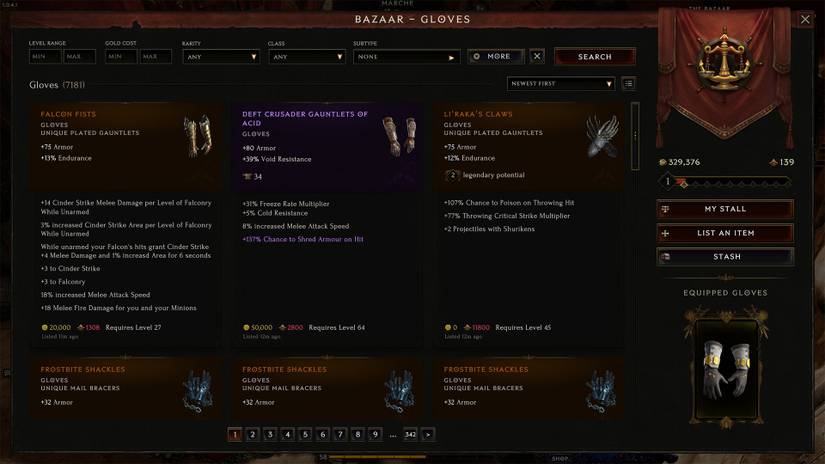Click the Deft Crusader Gauntlets item icon
Image resolution: width=825 pixels, height=464 pixels.
(399, 137)
